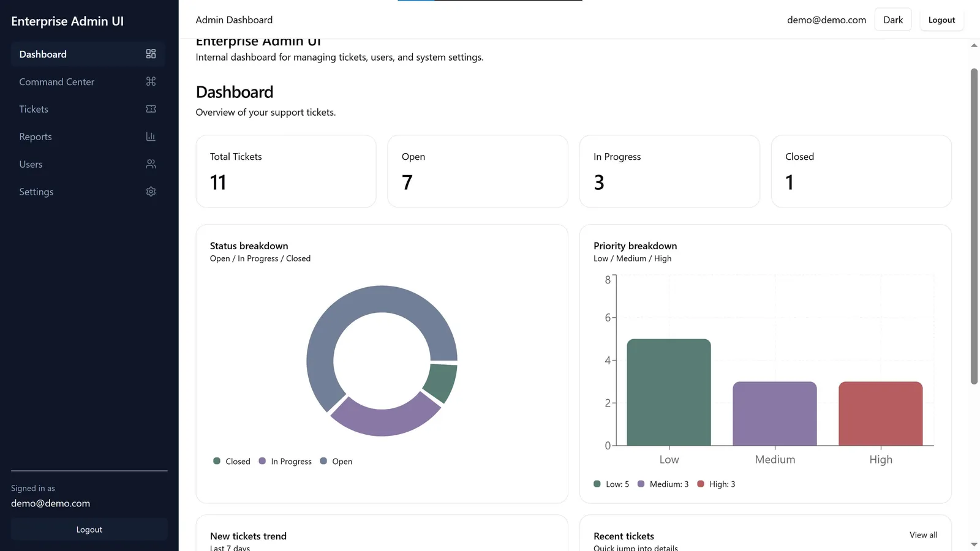Image resolution: width=980 pixels, height=551 pixels.
Task: Click the Medium: 3 legend swatch
Action: pyautogui.click(x=641, y=484)
